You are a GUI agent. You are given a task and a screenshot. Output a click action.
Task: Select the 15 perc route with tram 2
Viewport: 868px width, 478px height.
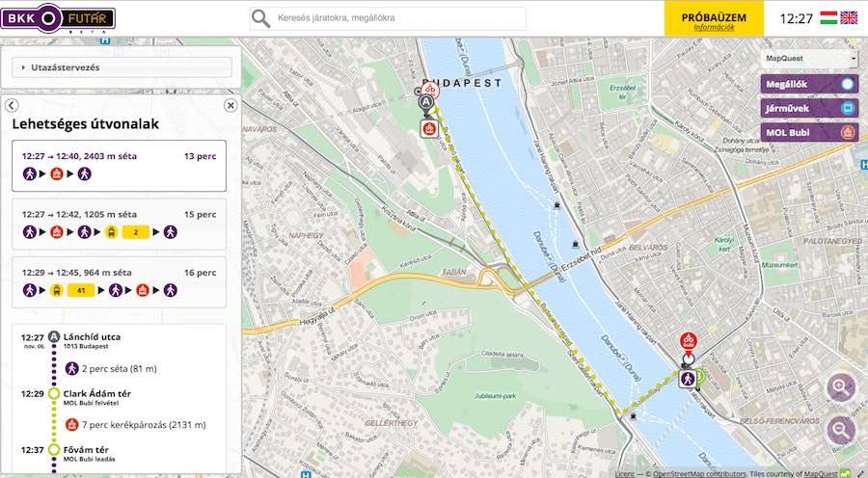[x=120, y=224]
